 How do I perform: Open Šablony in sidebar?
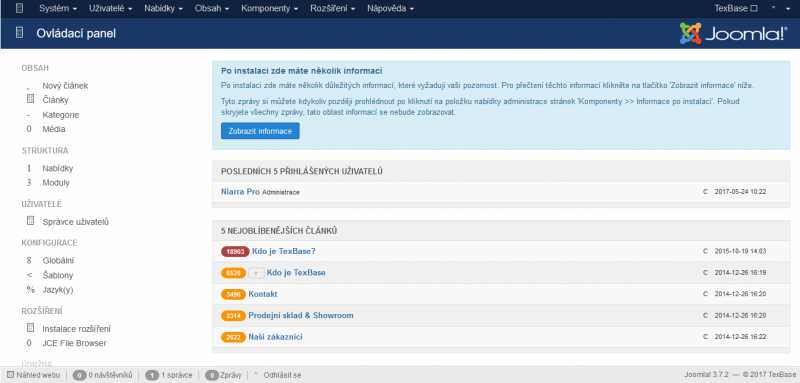point(58,275)
